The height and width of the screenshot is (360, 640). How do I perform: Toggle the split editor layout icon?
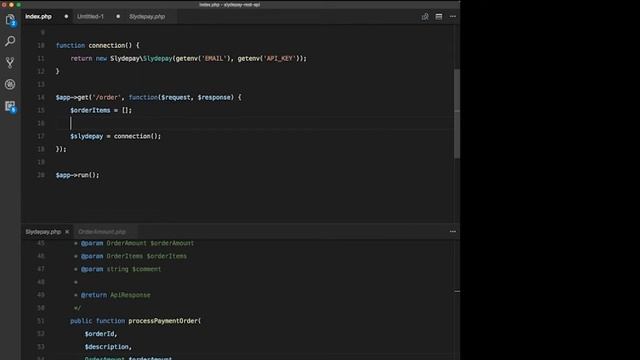coord(439,17)
